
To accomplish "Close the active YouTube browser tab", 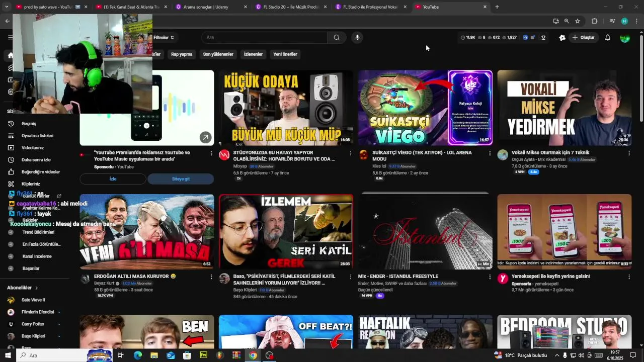I will click(x=485, y=7).
